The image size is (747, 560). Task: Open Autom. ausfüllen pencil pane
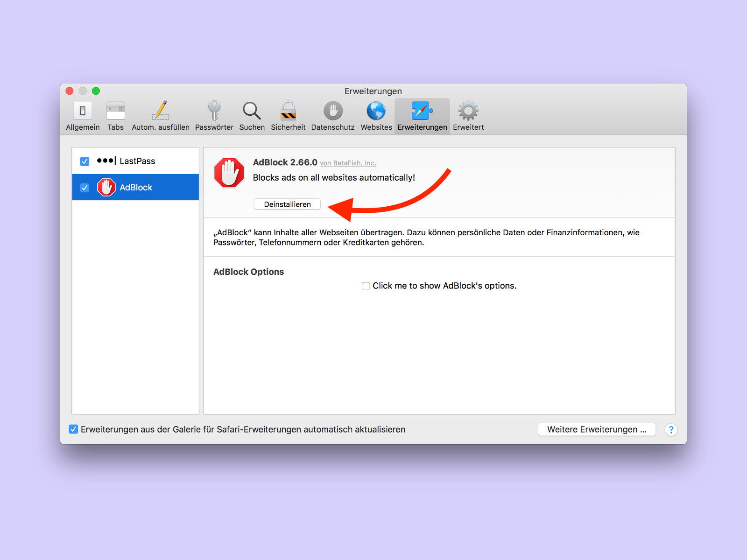pos(161,116)
